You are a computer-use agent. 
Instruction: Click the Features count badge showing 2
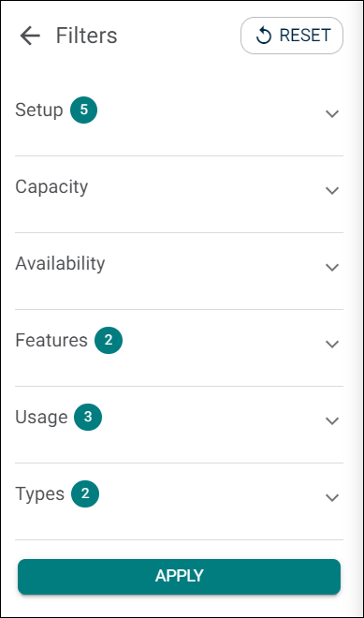click(x=109, y=340)
